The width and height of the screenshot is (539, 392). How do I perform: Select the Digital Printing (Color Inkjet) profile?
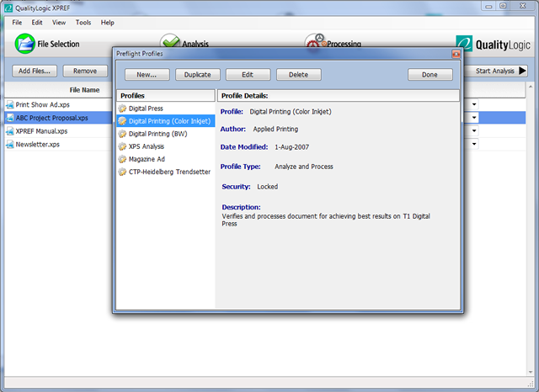coord(166,121)
